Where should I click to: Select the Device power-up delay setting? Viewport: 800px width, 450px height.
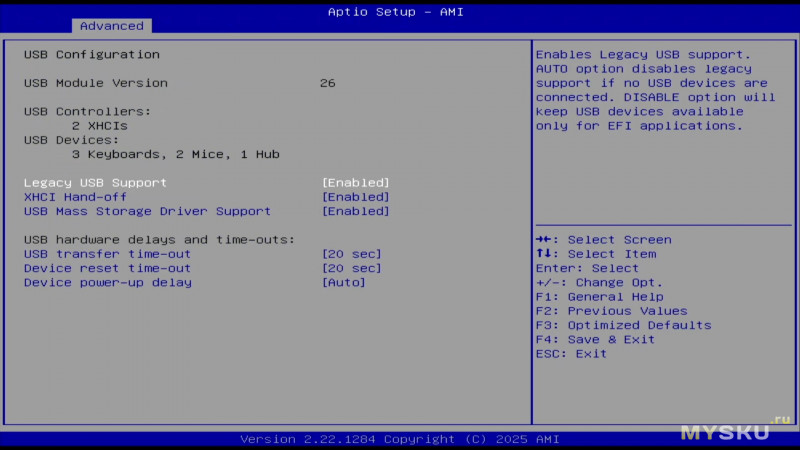click(x=108, y=283)
